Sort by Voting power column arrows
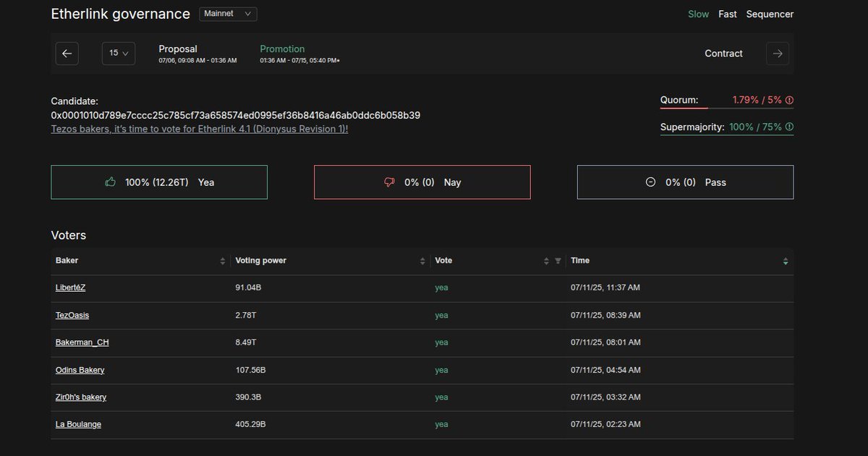 (422, 261)
